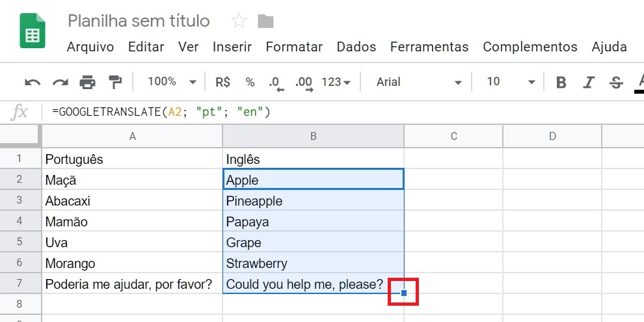Click the Planilha sem título document title
Screen dimensions: 644x322
(139, 21)
